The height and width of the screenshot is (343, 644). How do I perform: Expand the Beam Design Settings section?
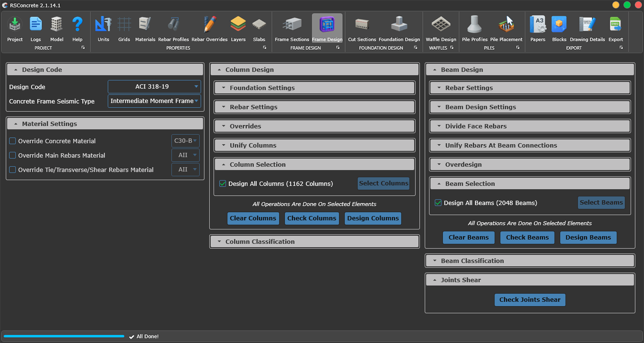coord(530,107)
